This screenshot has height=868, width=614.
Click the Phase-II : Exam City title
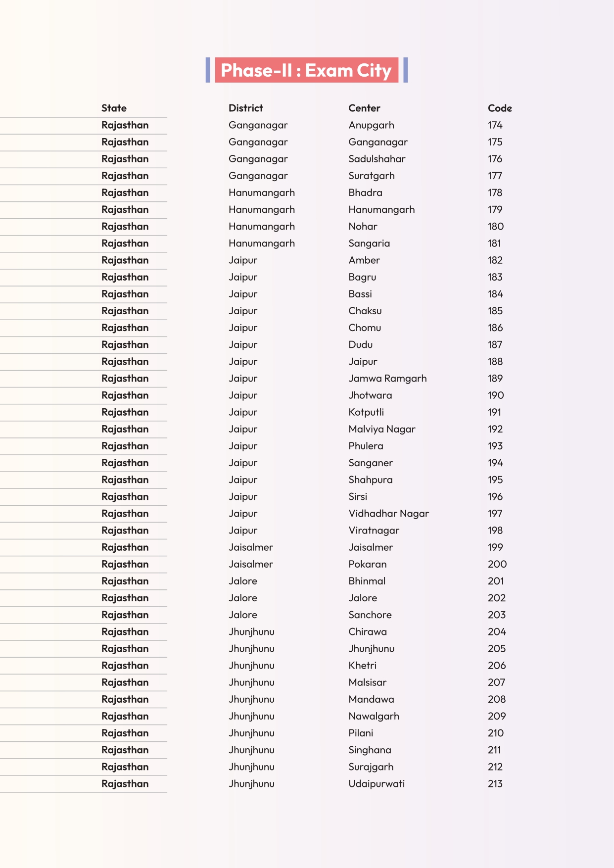click(306, 70)
